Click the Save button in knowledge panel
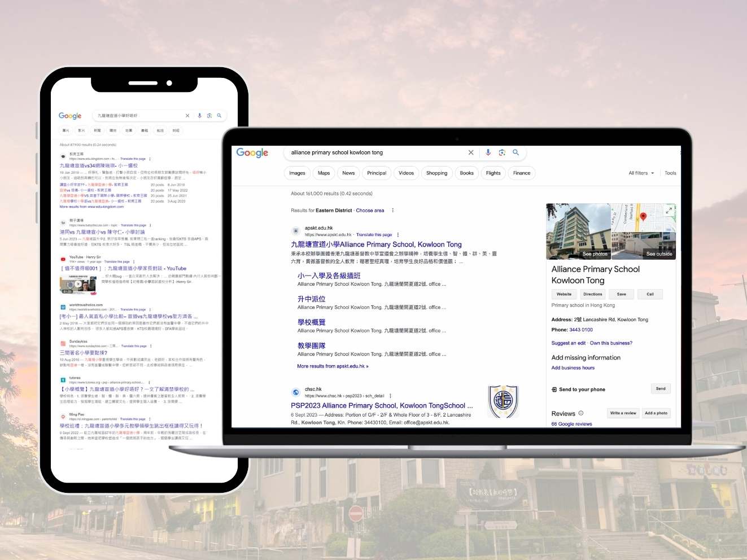 (x=621, y=294)
